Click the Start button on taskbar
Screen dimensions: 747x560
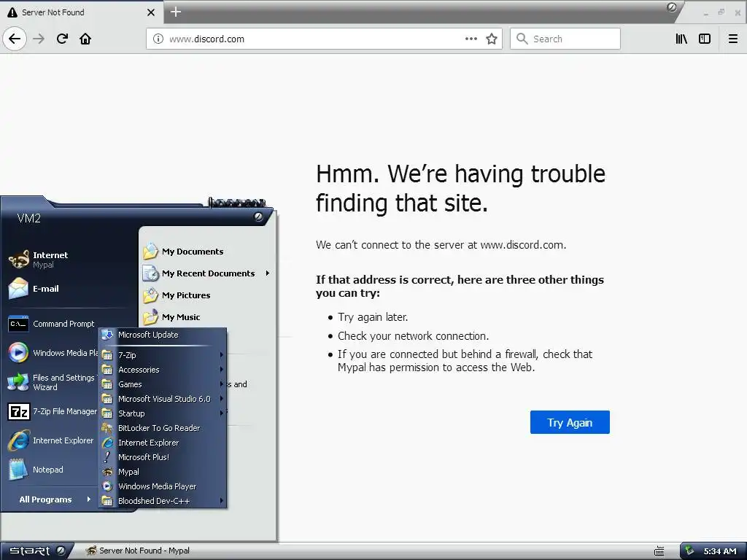pos(36,551)
